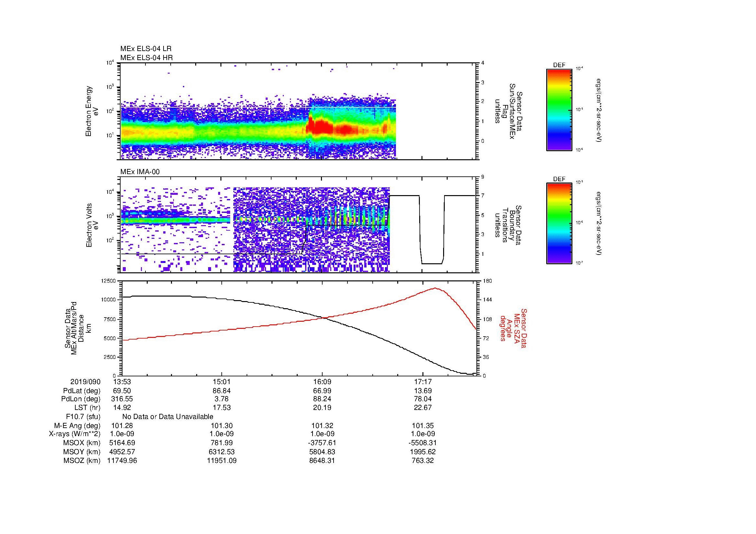The image size is (756, 534).
Task: Click M-E Ang value 101.35
Action: (423, 425)
